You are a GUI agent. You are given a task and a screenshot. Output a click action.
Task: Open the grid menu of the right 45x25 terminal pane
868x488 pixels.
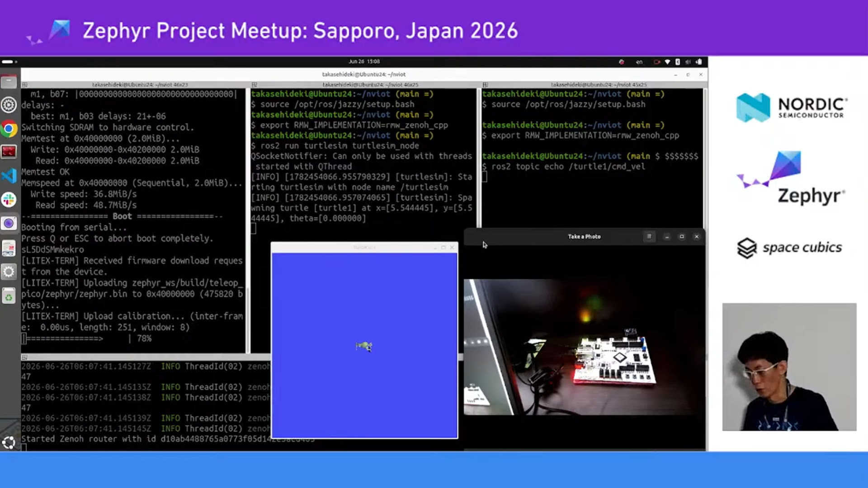tap(485, 84)
